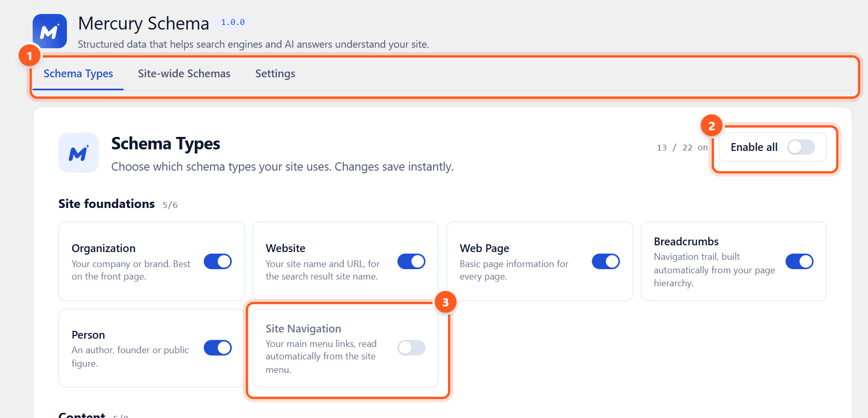Toggle the Enable all switch
Screen dimensions: 868x418
[801, 147]
